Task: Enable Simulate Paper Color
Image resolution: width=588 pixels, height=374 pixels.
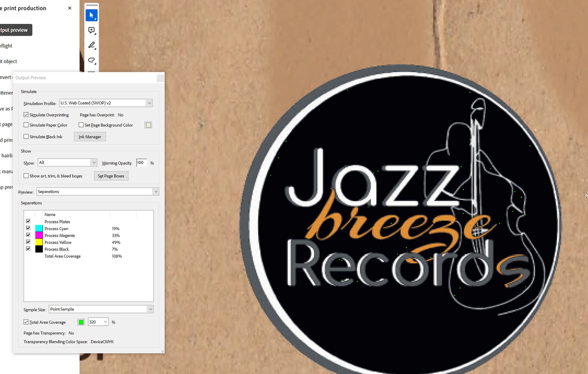Action: point(26,125)
